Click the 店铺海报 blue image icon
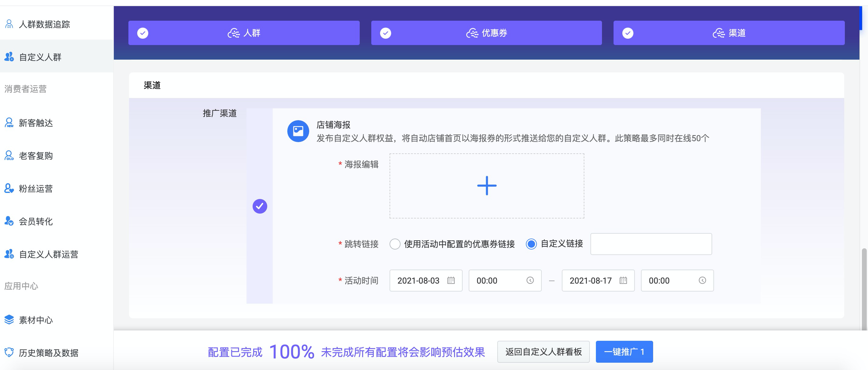Image resolution: width=868 pixels, height=370 pixels. [x=298, y=131]
